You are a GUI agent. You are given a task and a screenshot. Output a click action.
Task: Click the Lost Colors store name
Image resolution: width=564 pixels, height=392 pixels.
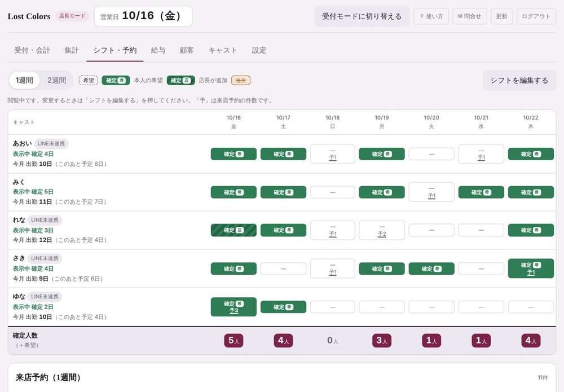pos(29,16)
